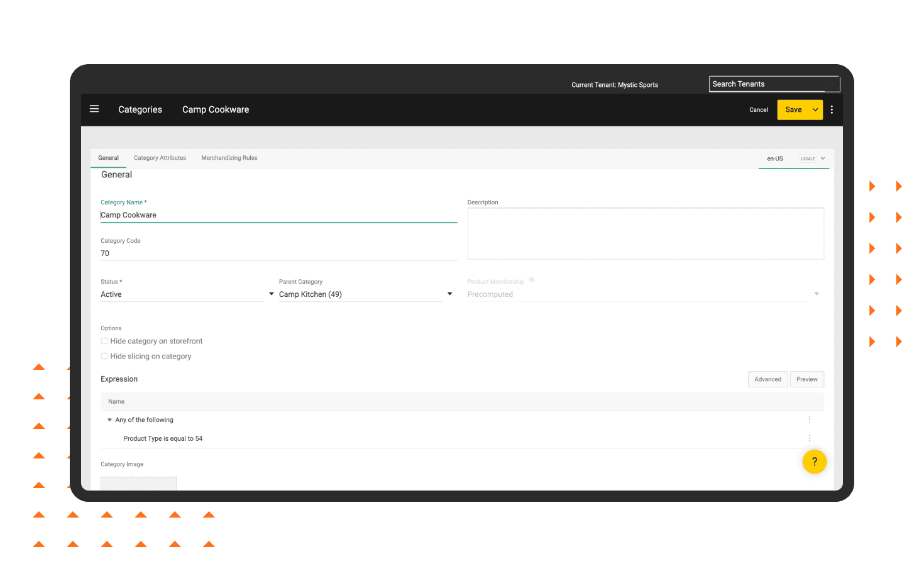Select 'Product Type is equal to 54' rule
Viewport: 924px width, 566px height.
163,438
